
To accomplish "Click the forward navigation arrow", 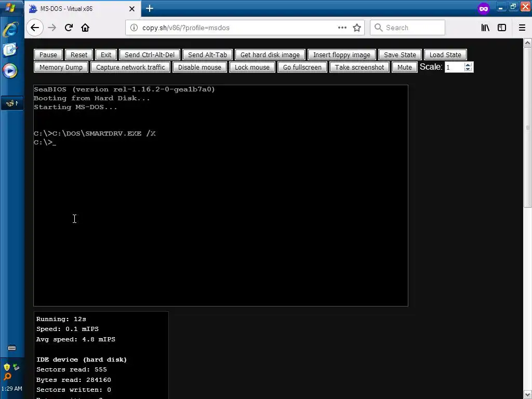I will [52, 28].
